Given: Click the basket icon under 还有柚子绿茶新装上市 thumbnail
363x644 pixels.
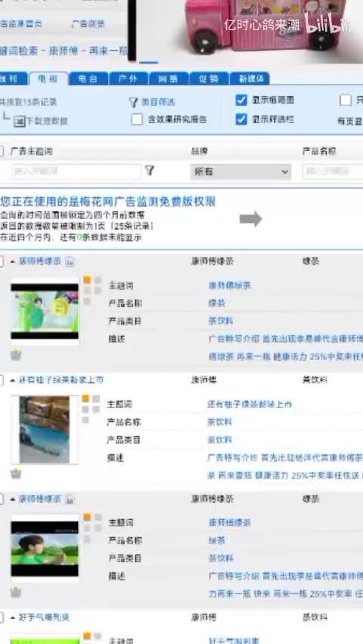Looking at the screenshot, I should [16, 474].
